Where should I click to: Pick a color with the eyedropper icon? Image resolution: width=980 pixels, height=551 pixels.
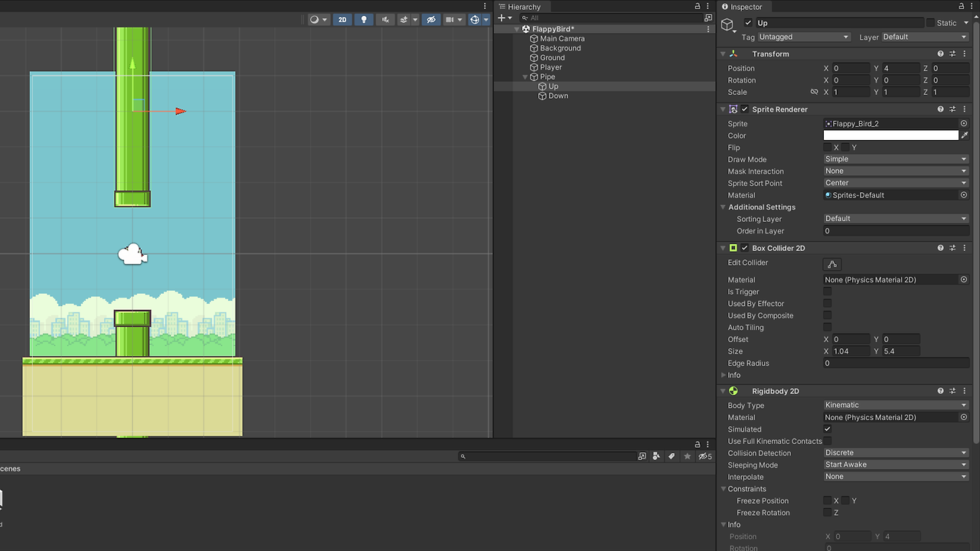[965, 135]
